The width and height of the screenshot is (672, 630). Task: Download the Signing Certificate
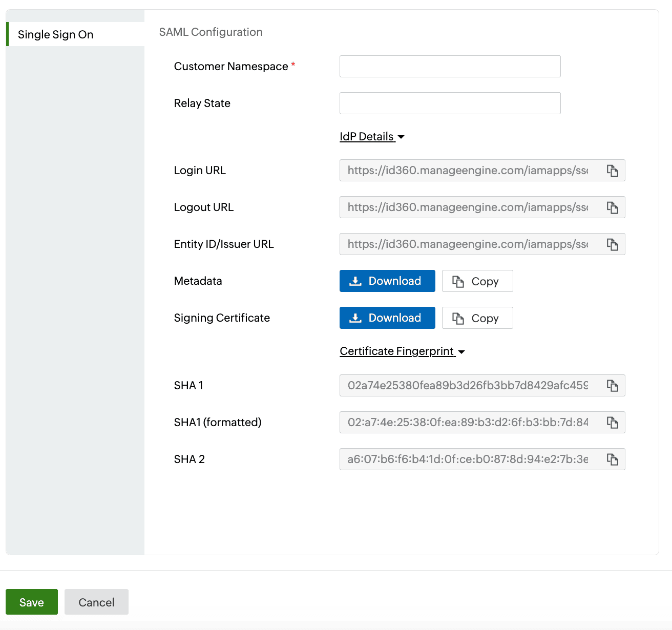387,318
